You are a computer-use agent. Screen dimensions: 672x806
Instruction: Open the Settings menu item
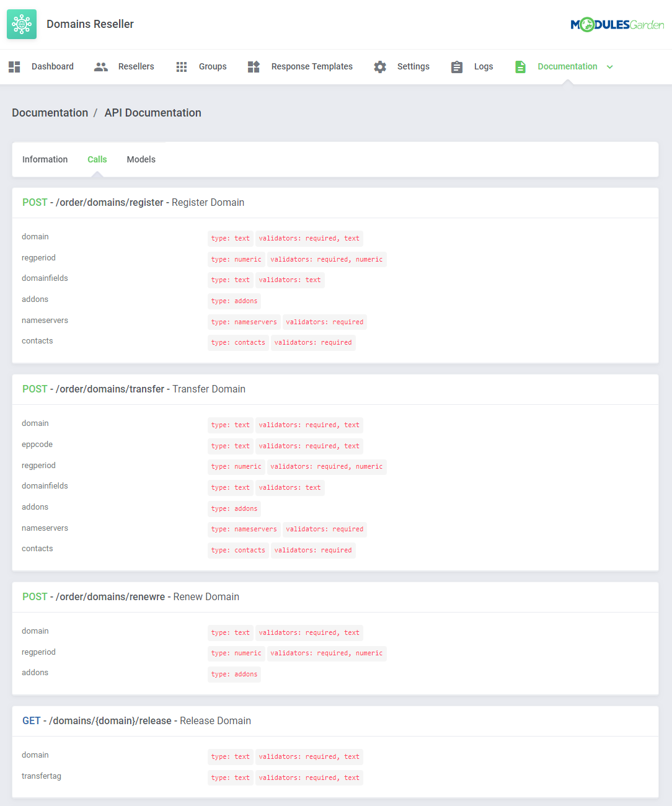point(413,66)
